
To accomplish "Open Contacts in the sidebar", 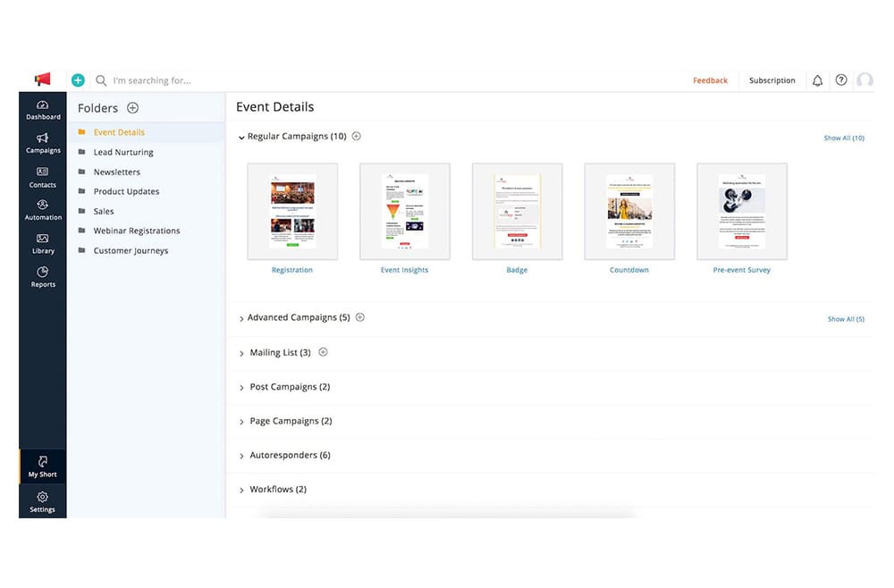I will pyautogui.click(x=43, y=178).
